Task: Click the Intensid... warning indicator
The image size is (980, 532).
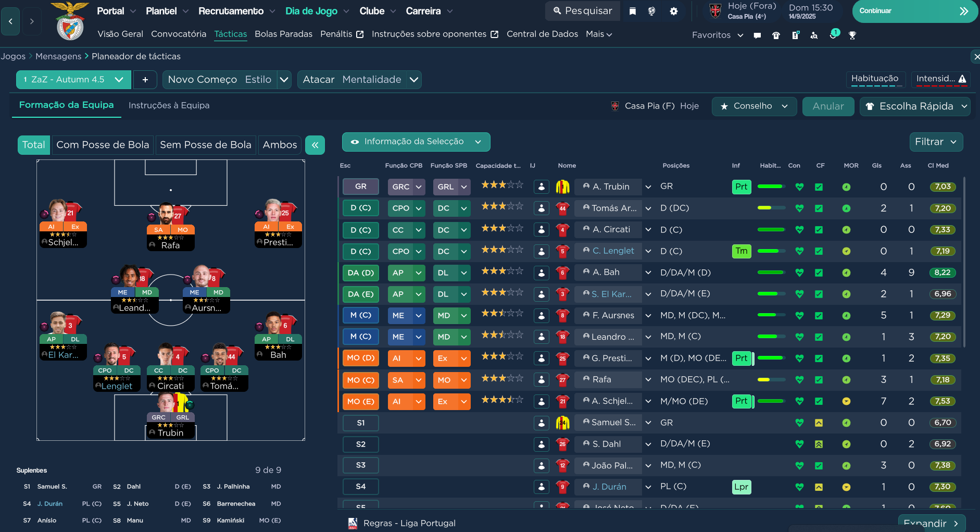Action: (941, 79)
